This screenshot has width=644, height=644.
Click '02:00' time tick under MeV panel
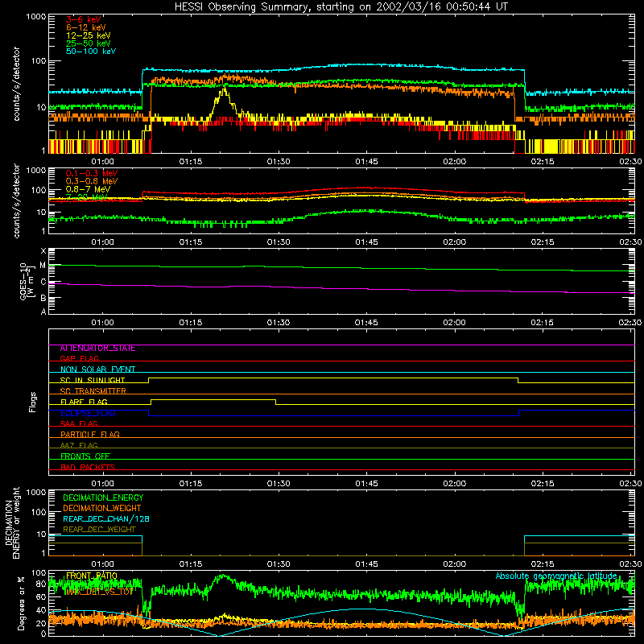click(455, 242)
